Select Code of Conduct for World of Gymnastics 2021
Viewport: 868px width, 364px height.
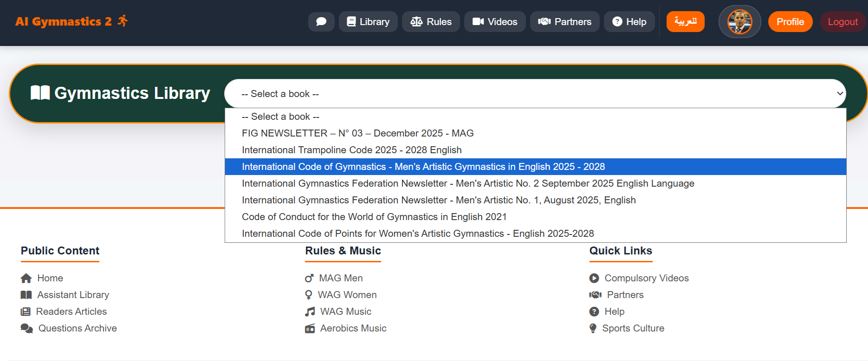point(536,217)
